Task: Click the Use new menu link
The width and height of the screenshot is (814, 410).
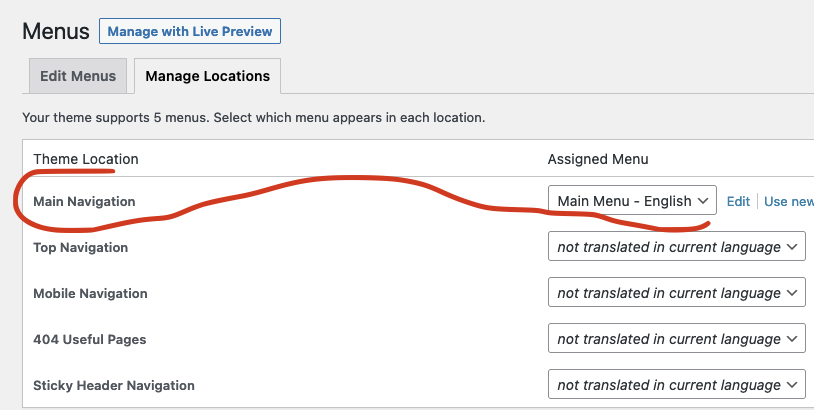Action: (789, 201)
